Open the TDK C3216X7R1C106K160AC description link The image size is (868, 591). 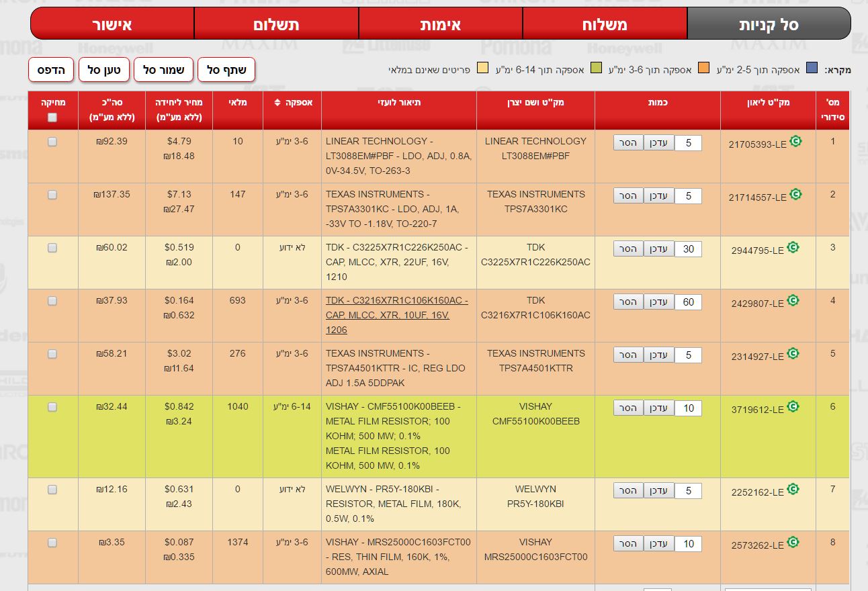[397, 315]
